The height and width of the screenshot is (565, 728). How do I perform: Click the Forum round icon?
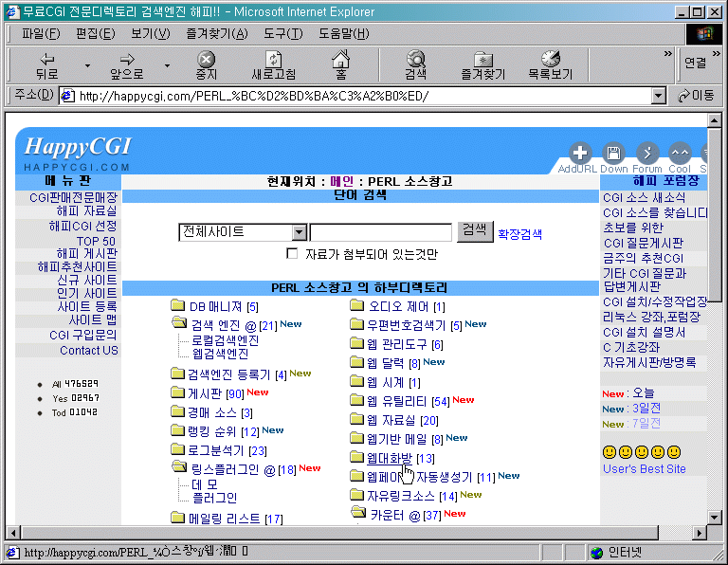click(647, 153)
